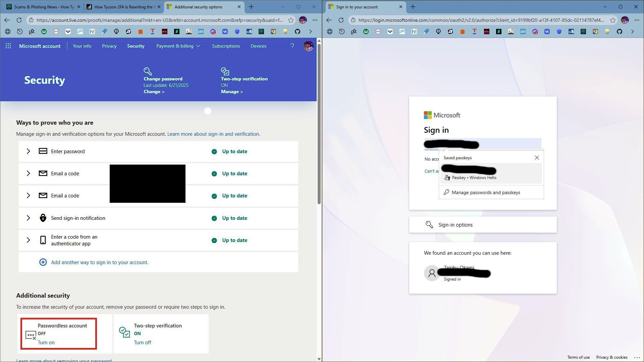The image size is (644, 362).
Task: Click the globe bookmark in the left window
Action: pos(8,32)
